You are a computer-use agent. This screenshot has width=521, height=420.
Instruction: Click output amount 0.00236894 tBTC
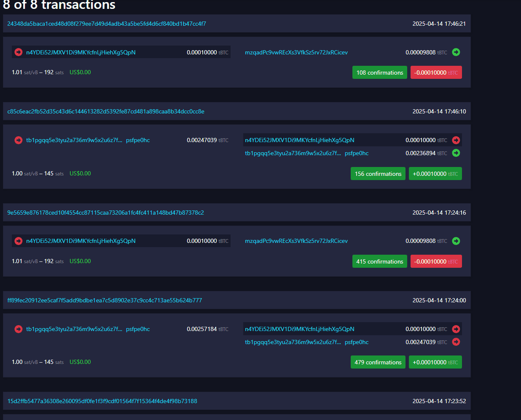pos(426,153)
